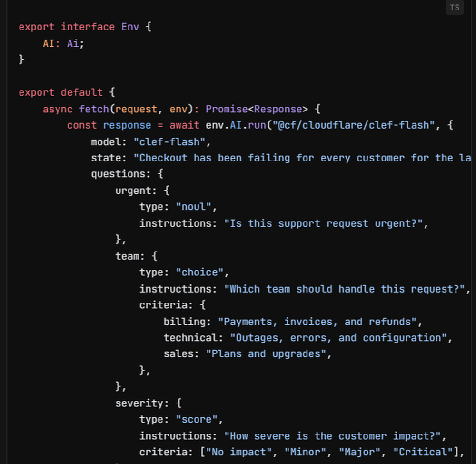Click the 'export interface Env {' line
Image resolution: width=476 pixels, height=464 pixels.
coord(85,27)
